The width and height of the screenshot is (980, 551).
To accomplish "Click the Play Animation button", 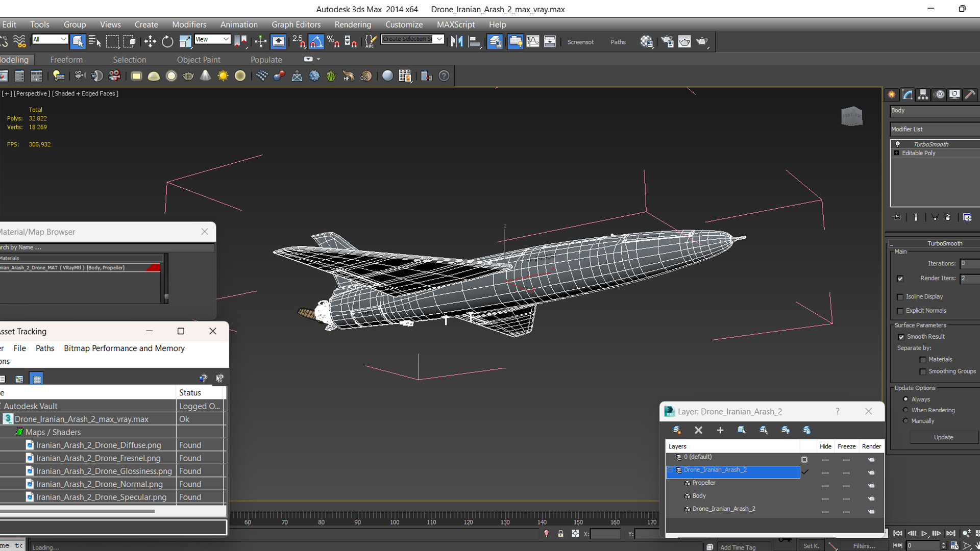I will (x=924, y=534).
